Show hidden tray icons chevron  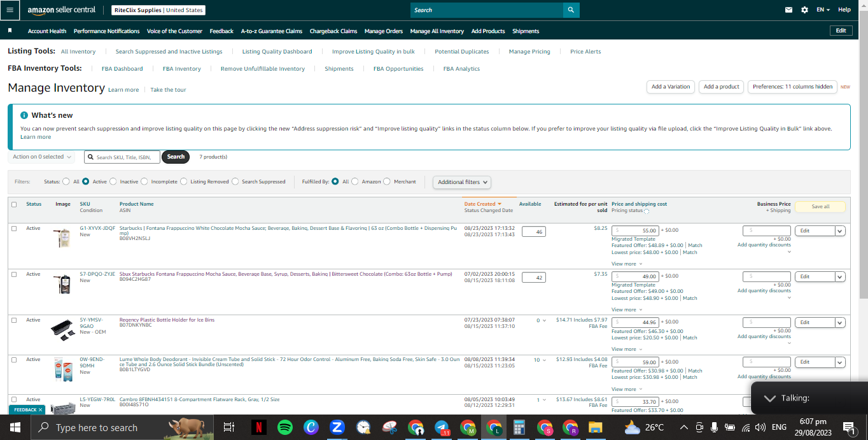pyautogui.click(x=684, y=427)
